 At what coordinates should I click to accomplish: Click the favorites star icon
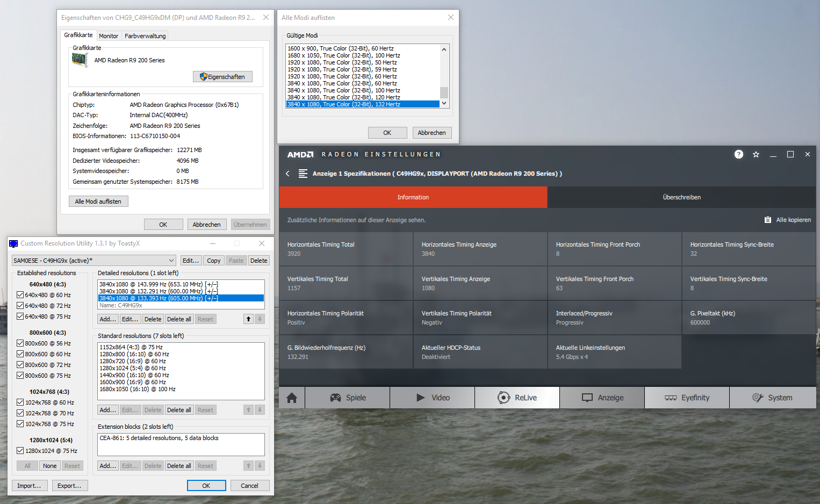coord(756,154)
